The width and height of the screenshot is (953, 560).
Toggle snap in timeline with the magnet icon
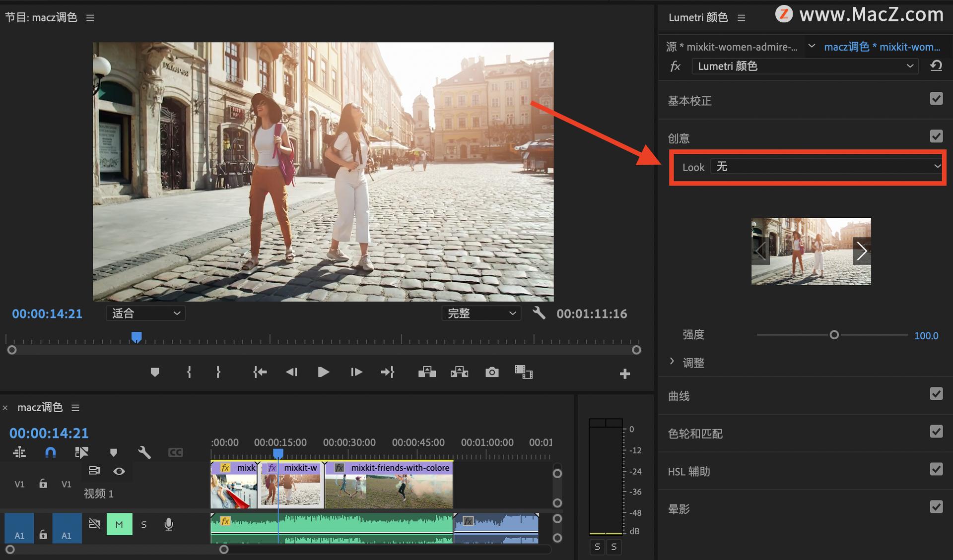(x=51, y=452)
